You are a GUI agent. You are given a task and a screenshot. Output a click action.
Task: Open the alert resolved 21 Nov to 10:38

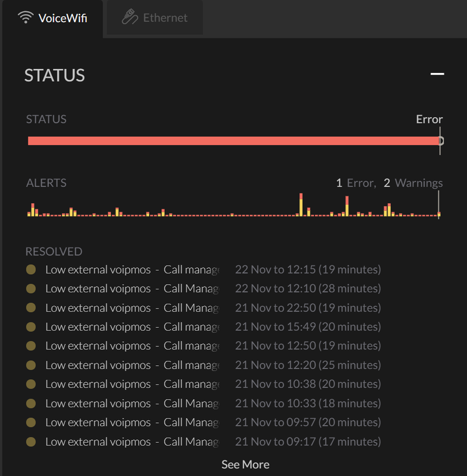203,384
